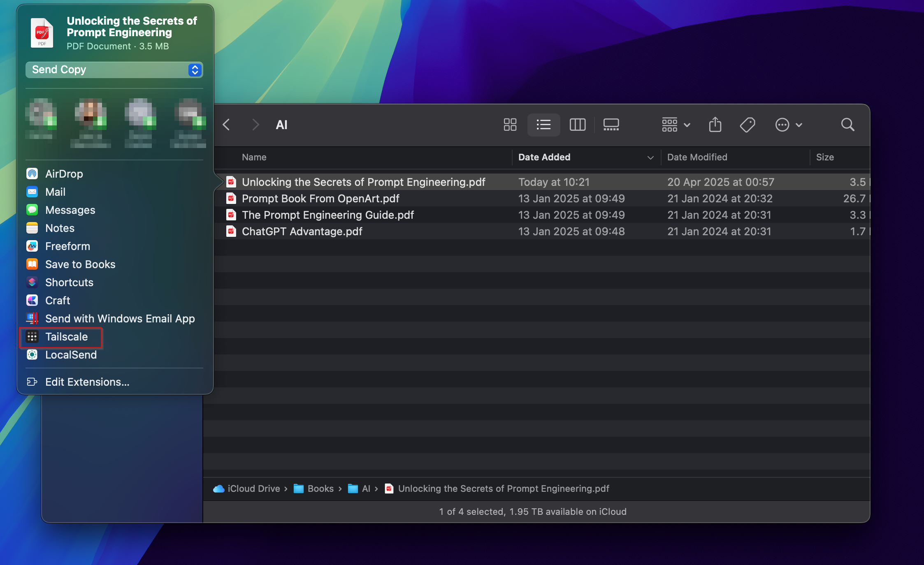The width and height of the screenshot is (924, 565).
Task: Click Edit Extensions at the bottom
Action: click(87, 382)
